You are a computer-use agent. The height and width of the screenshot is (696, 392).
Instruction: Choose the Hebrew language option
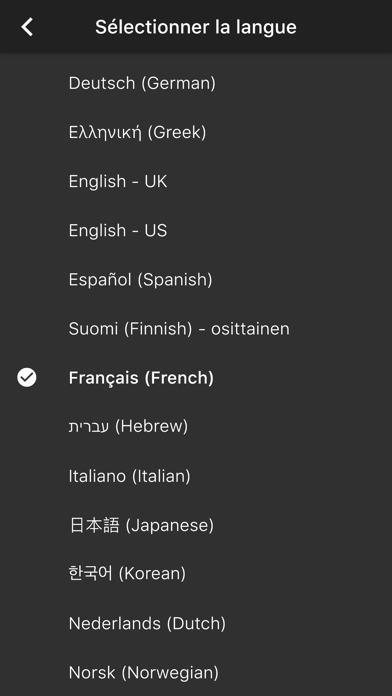(196, 427)
